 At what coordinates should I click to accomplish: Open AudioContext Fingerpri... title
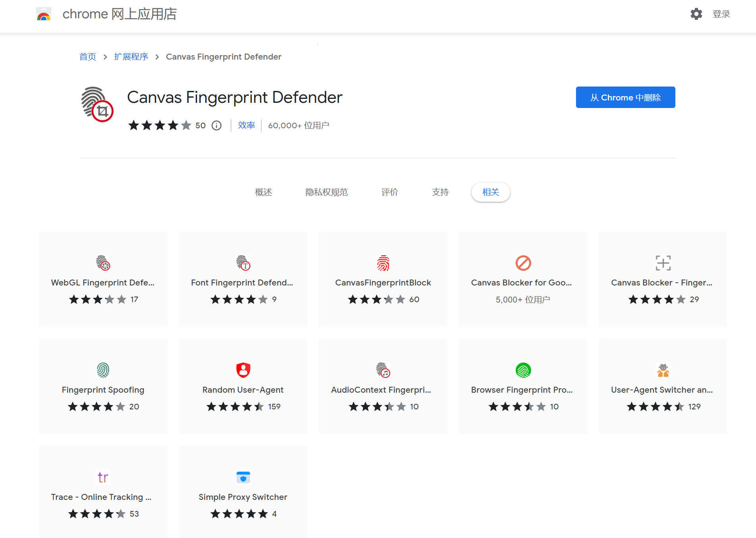click(x=381, y=390)
